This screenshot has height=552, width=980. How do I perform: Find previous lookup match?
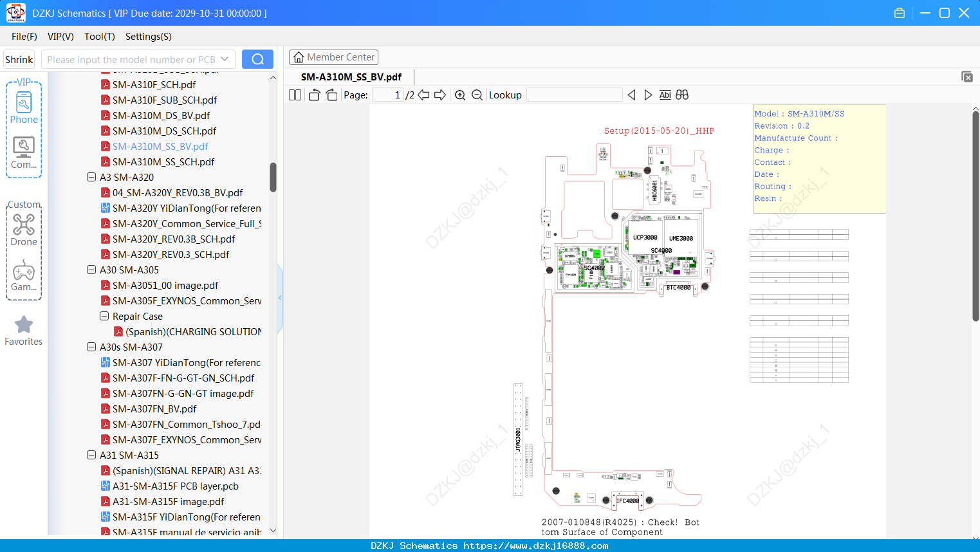(631, 95)
